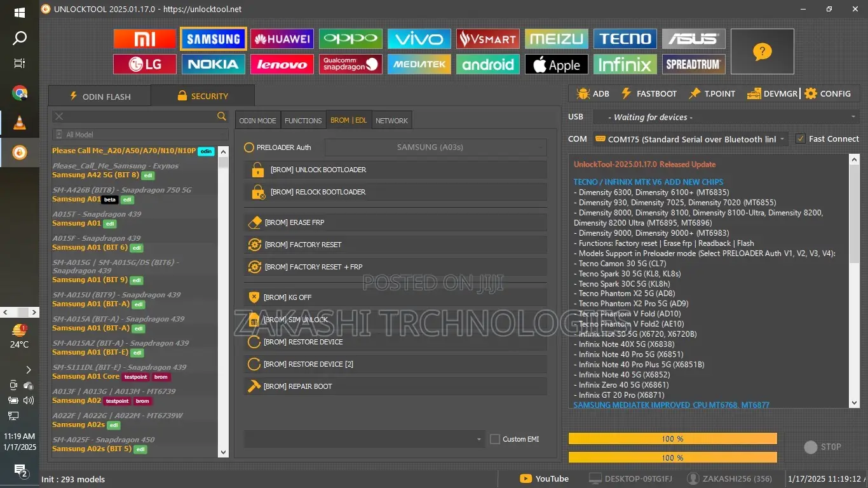Open the ASUS brand tile
The height and width of the screenshot is (488, 868).
[x=694, y=39]
